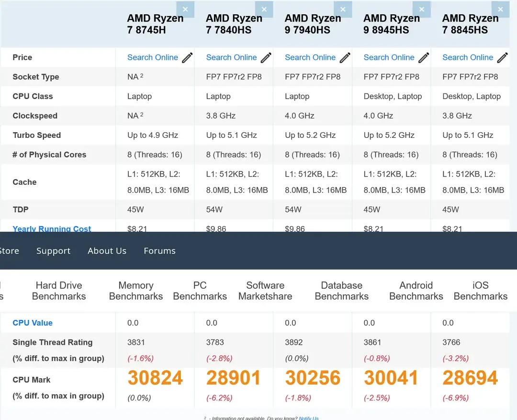Select the AMD Ryzen 7 8745H heading
Viewport: 517px width, 420px height.
(x=155, y=24)
